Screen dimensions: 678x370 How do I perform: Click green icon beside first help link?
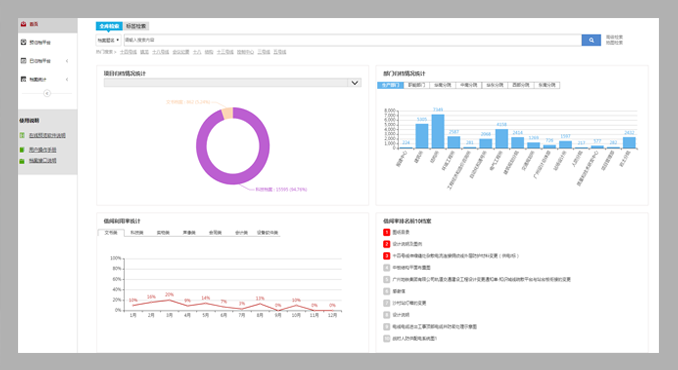click(22, 135)
